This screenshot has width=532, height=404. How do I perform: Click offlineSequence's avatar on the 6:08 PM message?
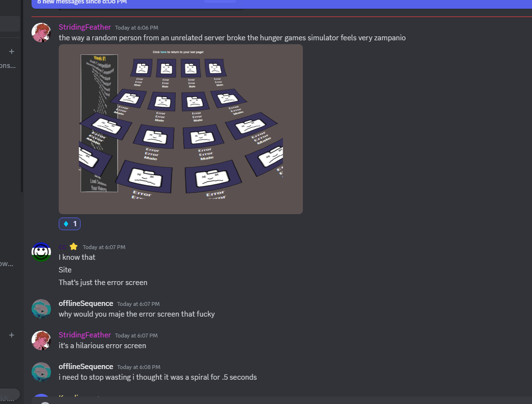pyautogui.click(x=41, y=372)
